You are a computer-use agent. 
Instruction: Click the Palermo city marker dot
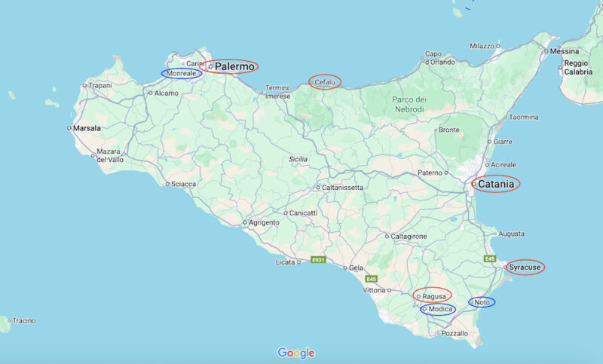click(x=211, y=67)
